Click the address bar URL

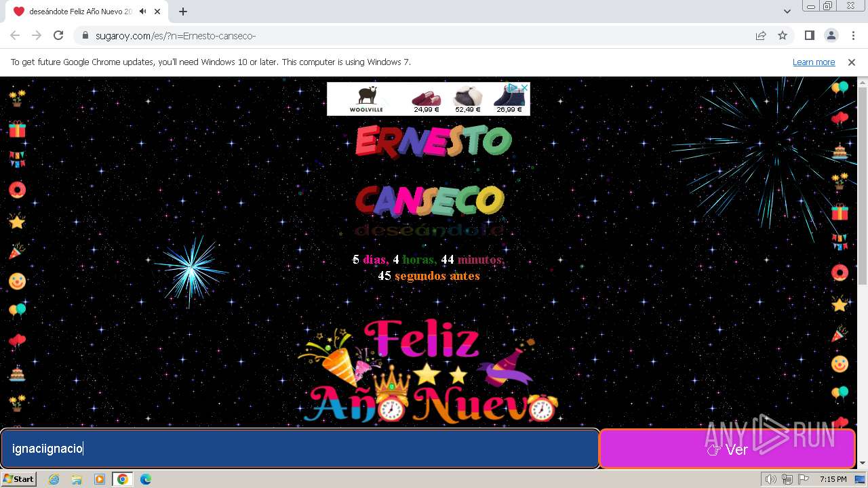click(176, 35)
